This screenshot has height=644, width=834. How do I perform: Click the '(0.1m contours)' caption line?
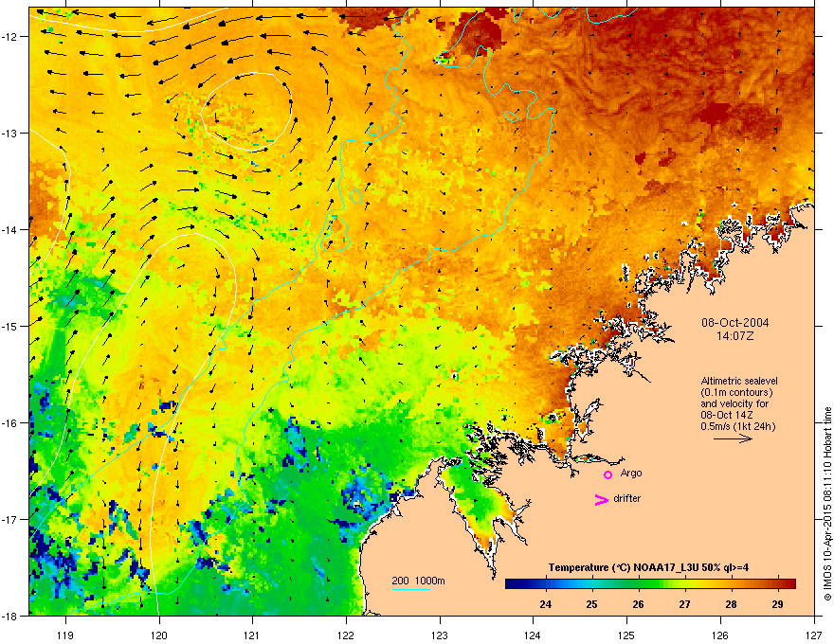[736, 392]
